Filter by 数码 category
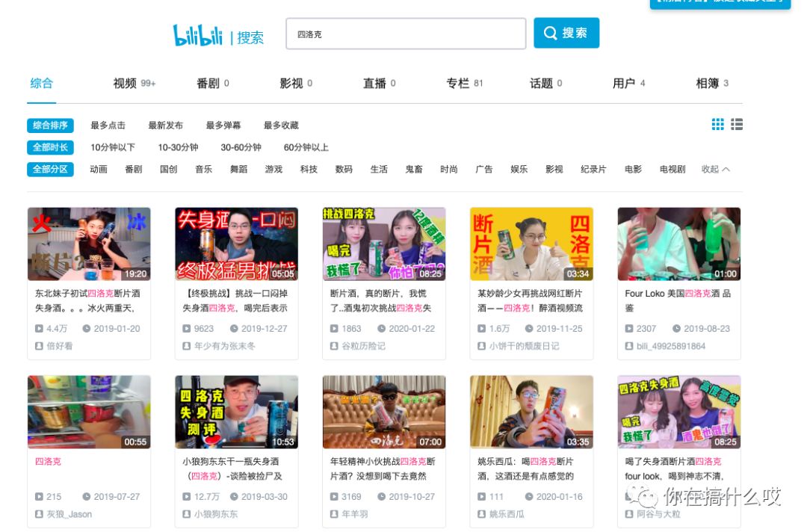This screenshot has height=532, width=807. pos(344,170)
